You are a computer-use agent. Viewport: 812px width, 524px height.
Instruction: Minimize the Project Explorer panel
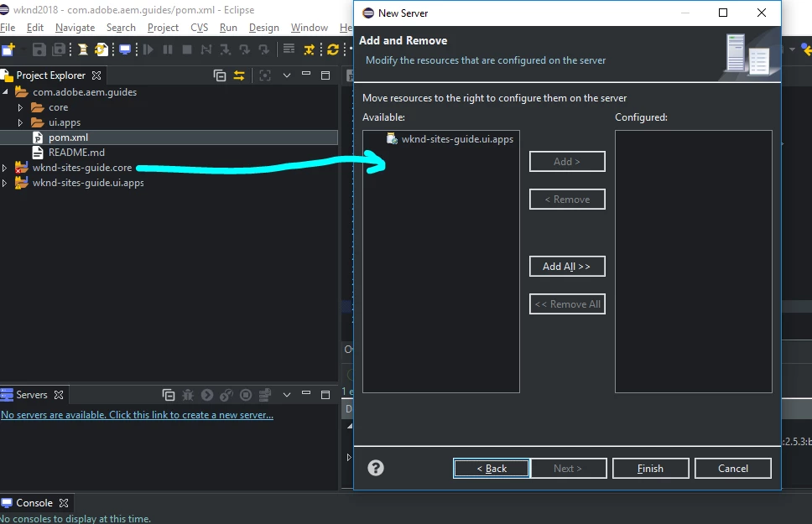click(x=306, y=74)
